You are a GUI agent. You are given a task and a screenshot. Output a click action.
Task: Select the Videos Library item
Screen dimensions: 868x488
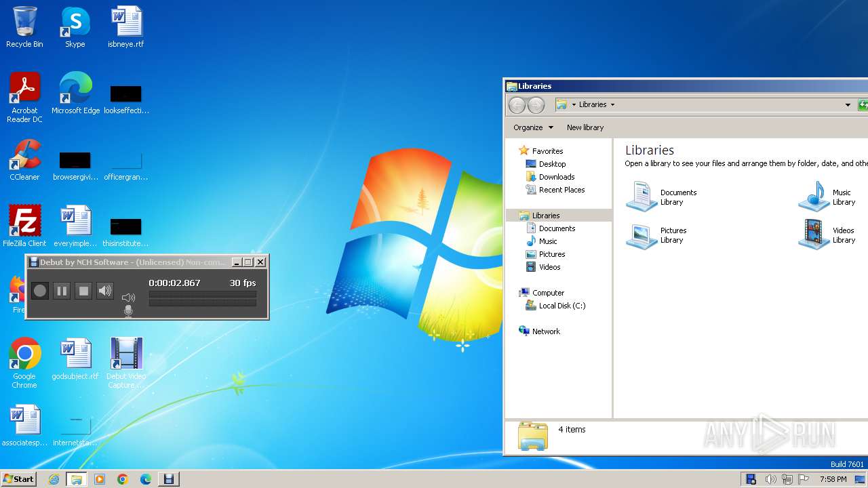827,235
